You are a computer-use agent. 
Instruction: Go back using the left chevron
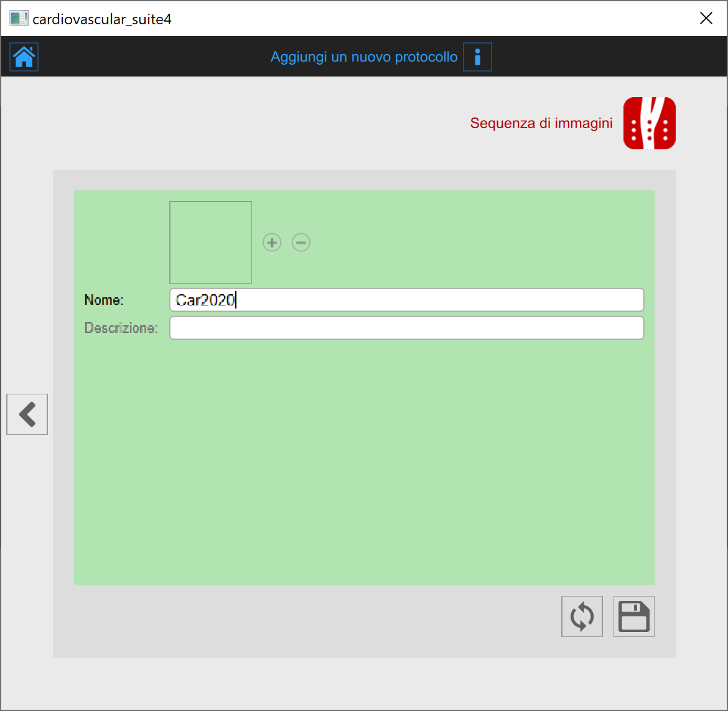pyautogui.click(x=27, y=414)
